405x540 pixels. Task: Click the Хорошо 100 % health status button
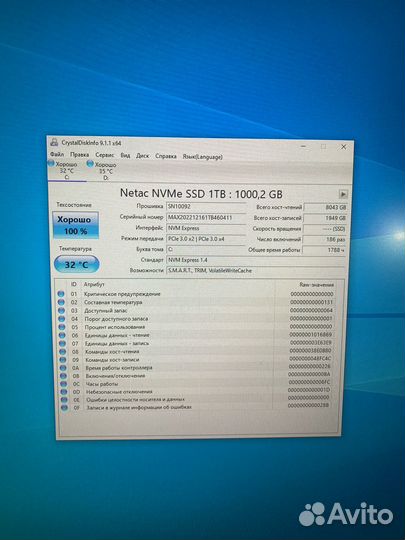[x=76, y=225]
